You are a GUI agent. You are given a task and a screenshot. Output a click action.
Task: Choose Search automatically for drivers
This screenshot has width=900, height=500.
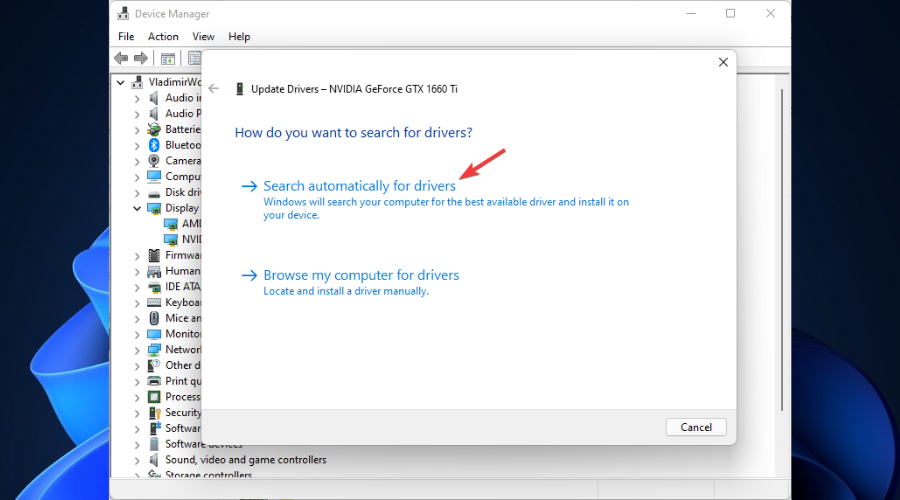359,186
